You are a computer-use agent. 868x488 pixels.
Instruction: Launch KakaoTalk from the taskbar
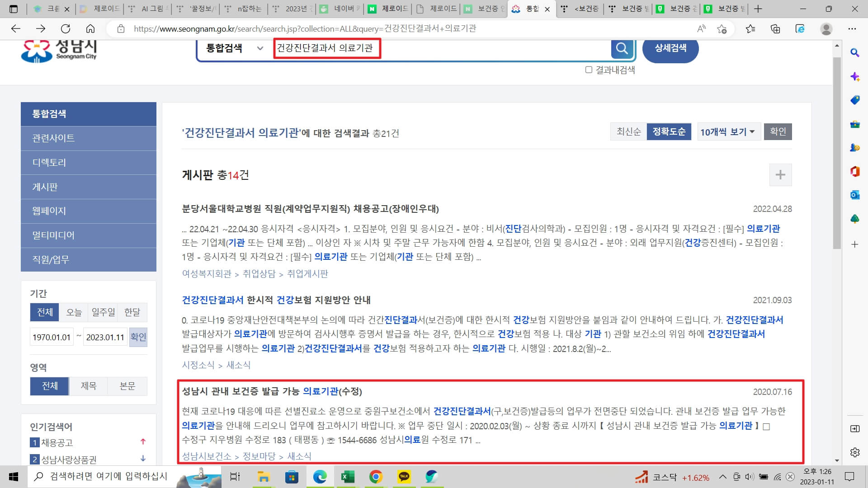[x=404, y=477]
